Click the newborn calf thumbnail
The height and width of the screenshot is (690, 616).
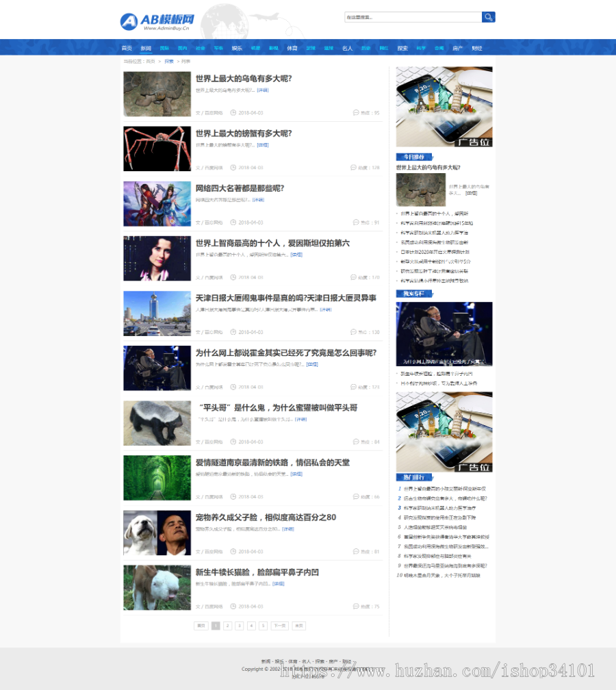[157, 587]
